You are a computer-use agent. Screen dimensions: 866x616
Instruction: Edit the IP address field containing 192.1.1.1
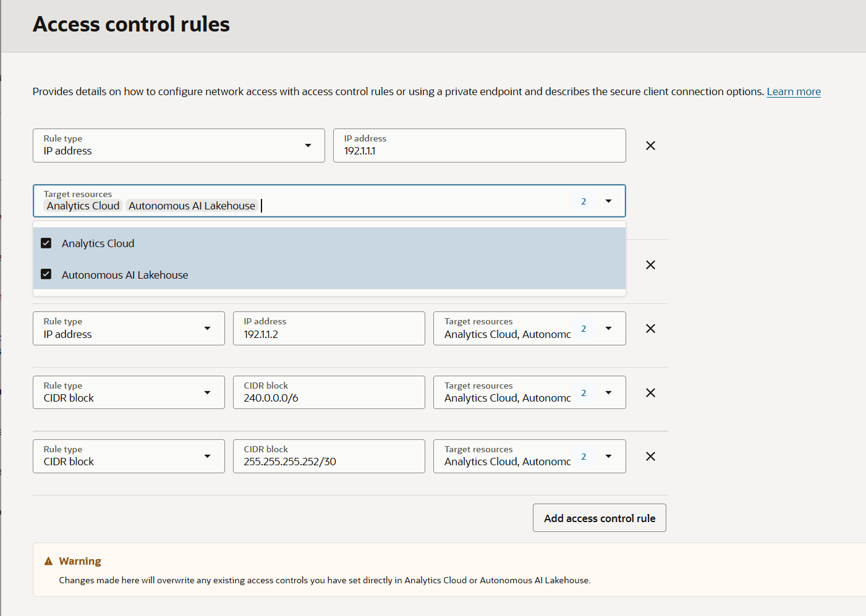coord(479,146)
